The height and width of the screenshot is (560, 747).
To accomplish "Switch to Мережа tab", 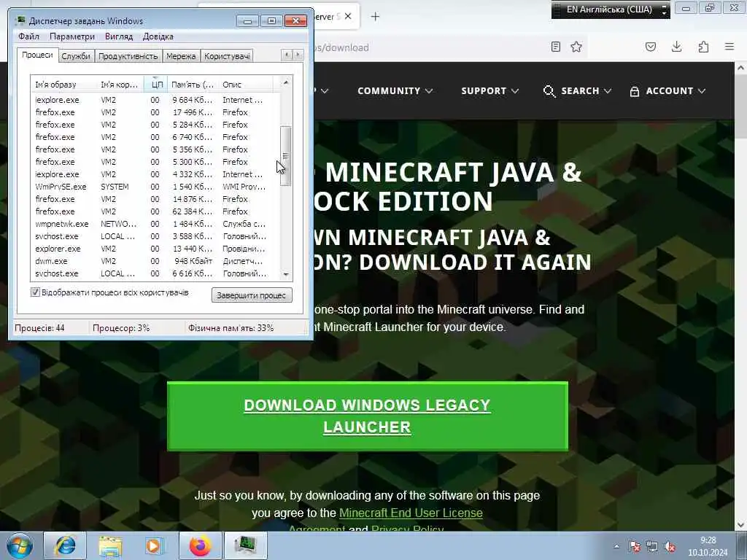I will (181, 56).
